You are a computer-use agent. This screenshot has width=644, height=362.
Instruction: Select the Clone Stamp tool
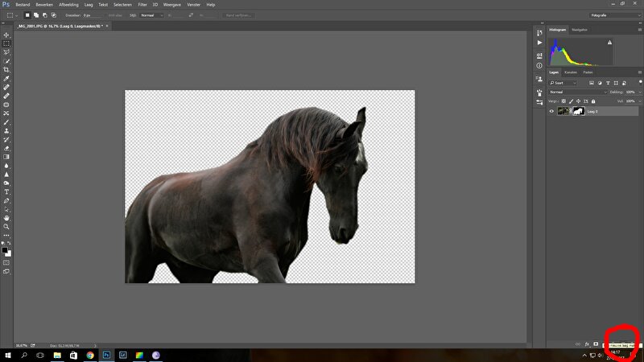pyautogui.click(x=6, y=131)
